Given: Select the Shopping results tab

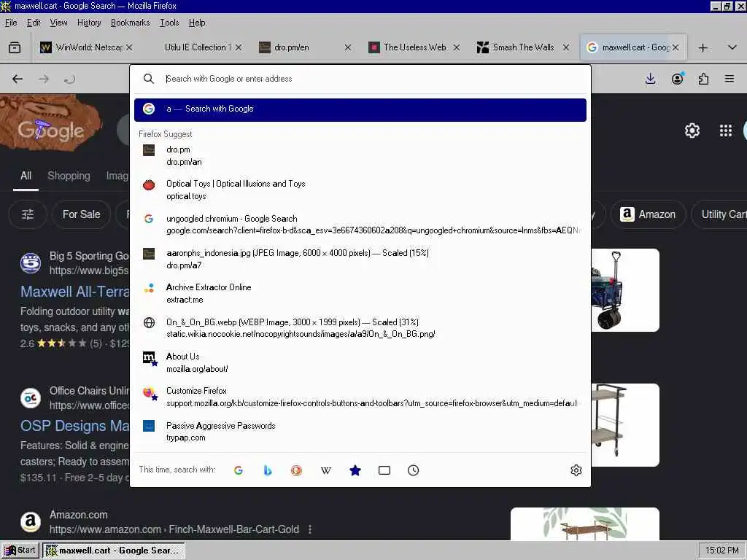Looking at the screenshot, I should coord(69,176).
